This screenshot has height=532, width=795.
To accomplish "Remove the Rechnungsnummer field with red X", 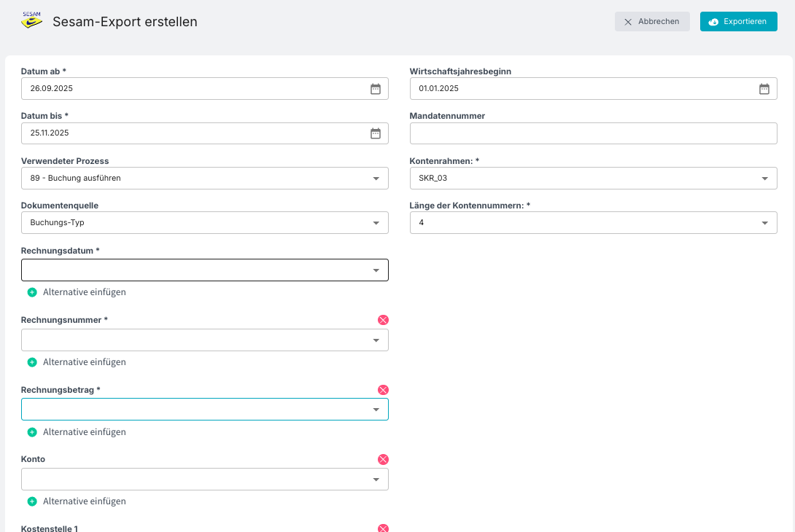I will (x=383, y=320).
